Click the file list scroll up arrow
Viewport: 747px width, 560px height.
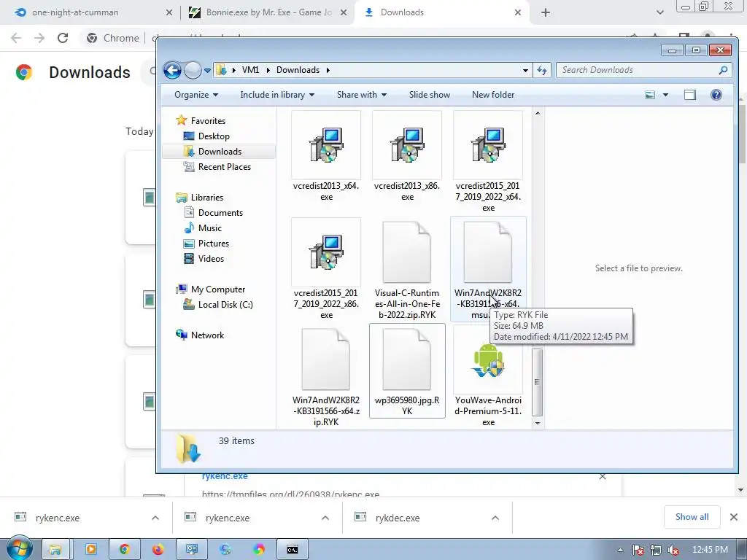coord(538,113)
